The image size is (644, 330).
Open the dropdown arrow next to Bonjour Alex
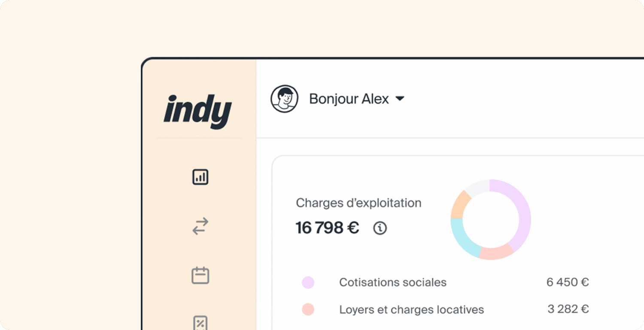coord(400,98)
